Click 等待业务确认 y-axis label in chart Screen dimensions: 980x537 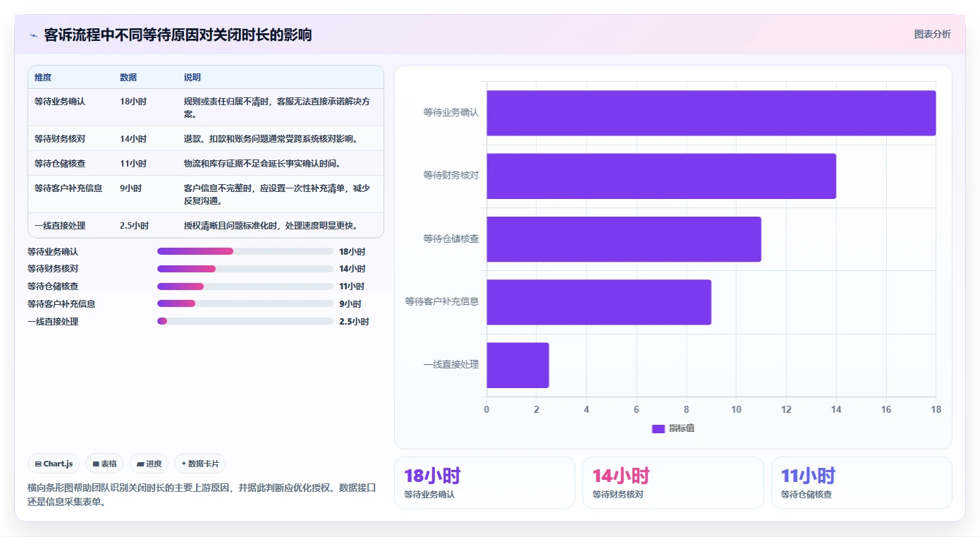[451, 112]
